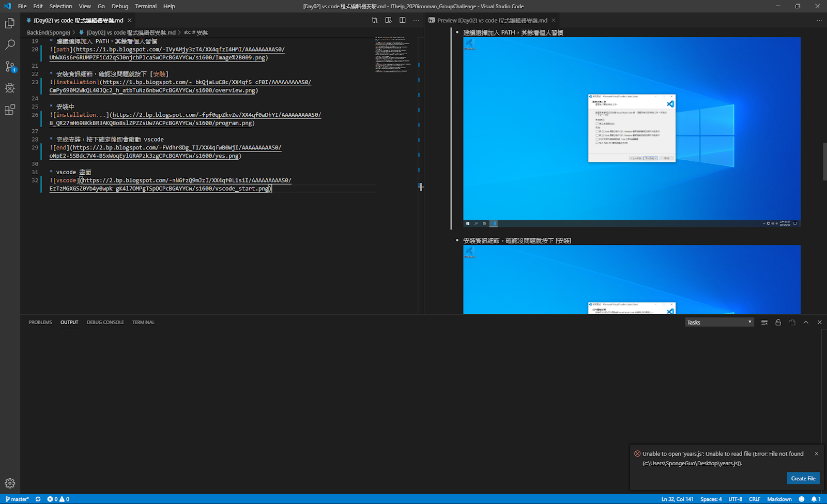Switch to the Problems tab
The width and height of the screenshot is (827, 504).
point(40,322)
